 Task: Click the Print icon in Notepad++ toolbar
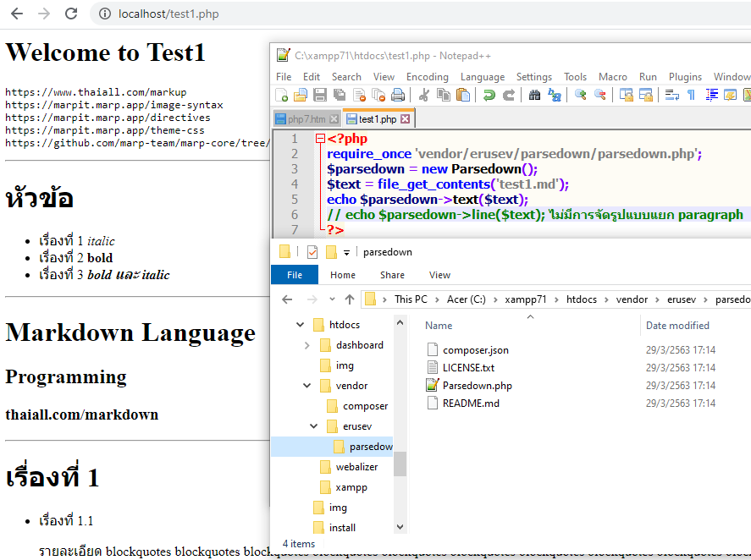[x=396, y=95]
